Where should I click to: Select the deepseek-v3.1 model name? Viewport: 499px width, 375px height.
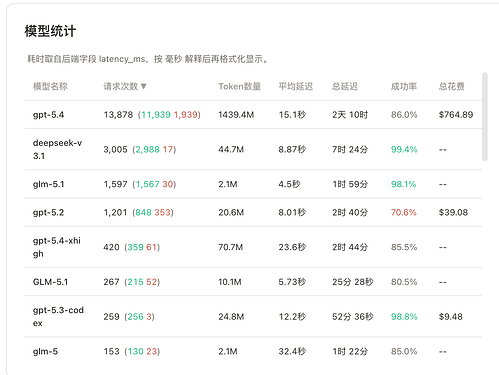(57, 149)
